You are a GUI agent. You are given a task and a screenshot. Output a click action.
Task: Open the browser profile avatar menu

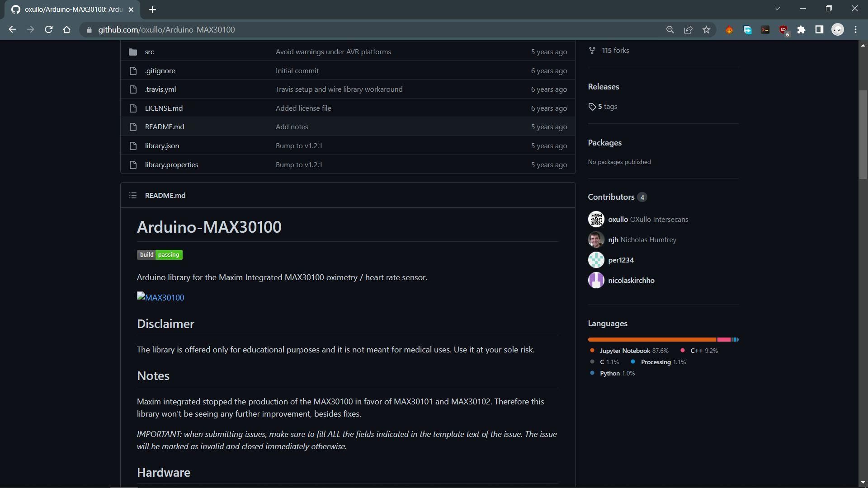tap(838, 30)
